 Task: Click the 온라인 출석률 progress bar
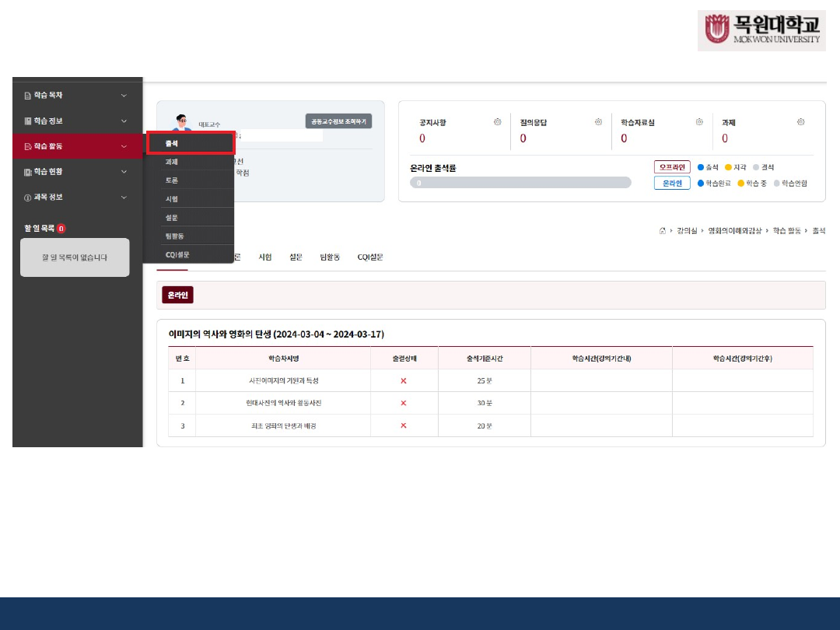[x=520, y=183]
